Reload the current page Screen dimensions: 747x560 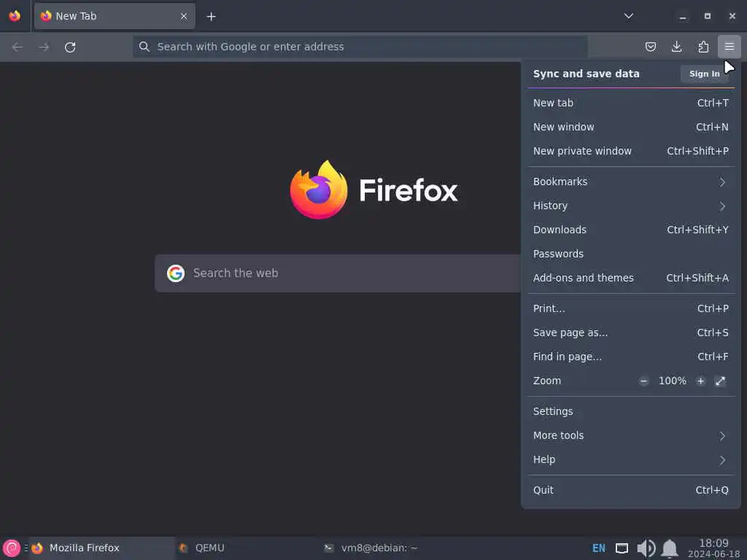pos(70,47)
